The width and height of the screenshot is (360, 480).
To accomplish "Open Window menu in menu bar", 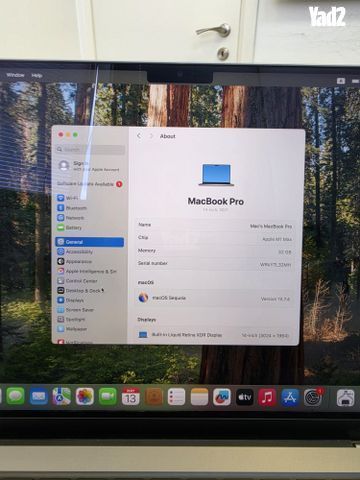I will tap(15, 75).
